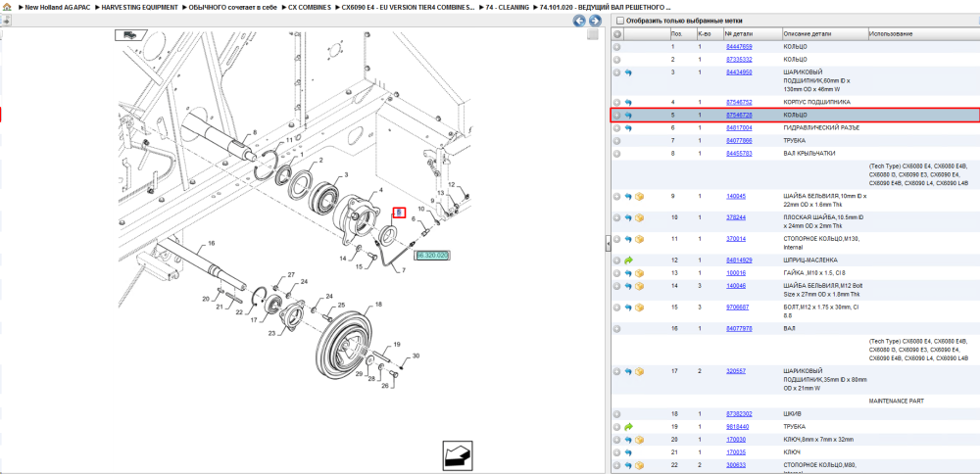Go to the previous diagram page arrow
The height and width of the screenshot is (474, 980).
tap(579, 21)
